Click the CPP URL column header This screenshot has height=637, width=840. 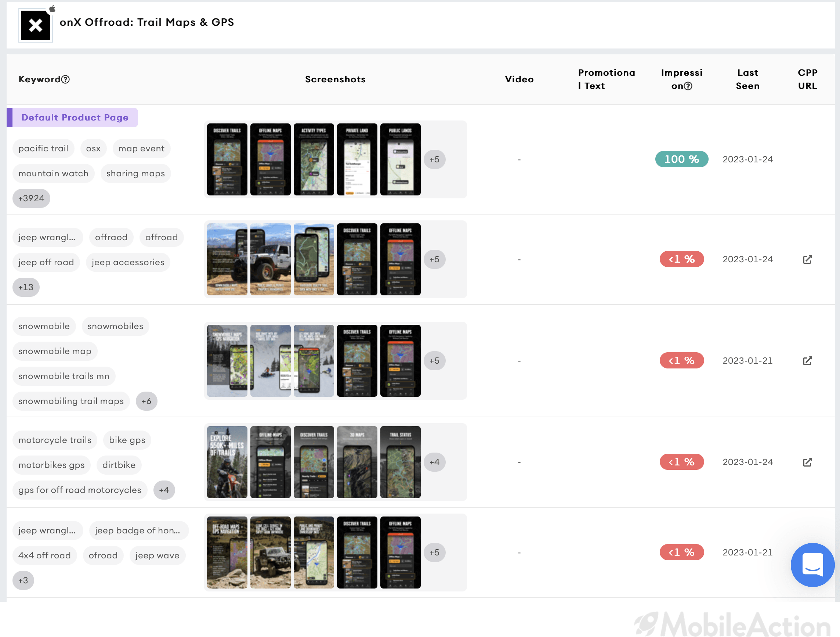tap(807, 79)
